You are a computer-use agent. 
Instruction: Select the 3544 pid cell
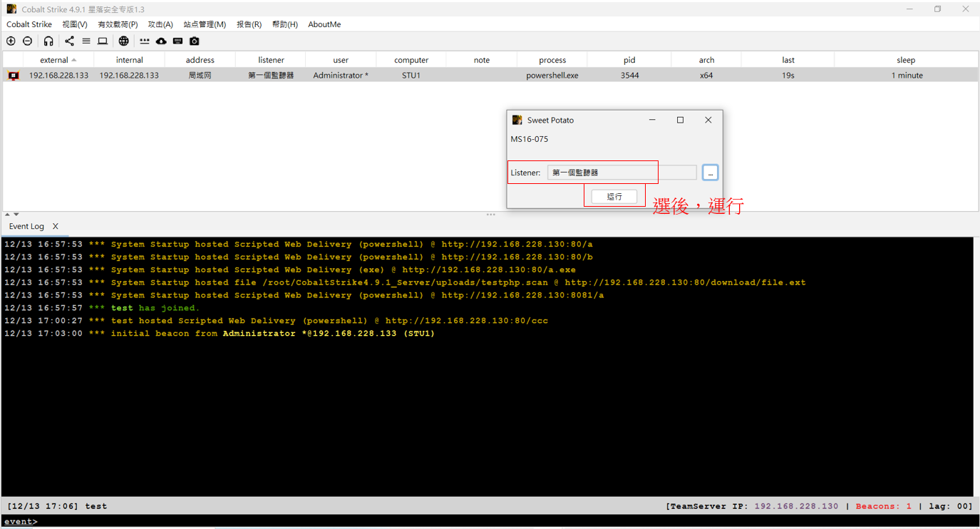pyautogui.click(x=629, y=75)
